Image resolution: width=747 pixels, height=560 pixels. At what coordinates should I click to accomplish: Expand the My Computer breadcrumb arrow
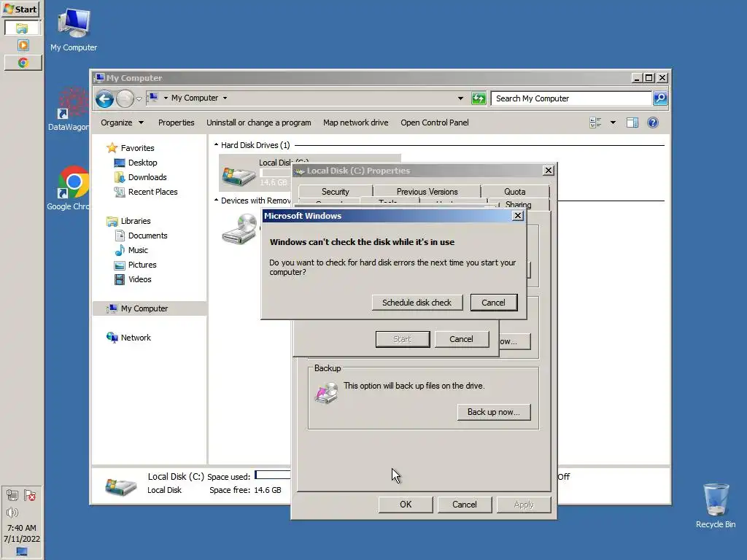coord(225,98)
